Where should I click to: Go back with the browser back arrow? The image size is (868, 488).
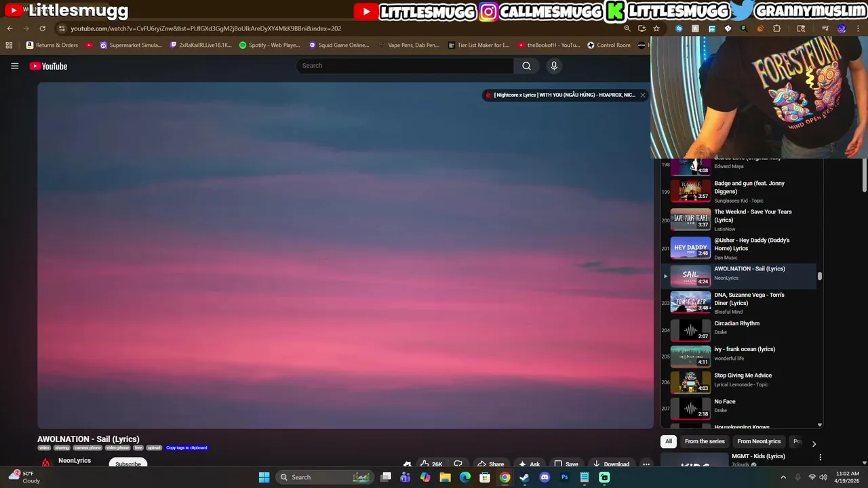[9, 28]
